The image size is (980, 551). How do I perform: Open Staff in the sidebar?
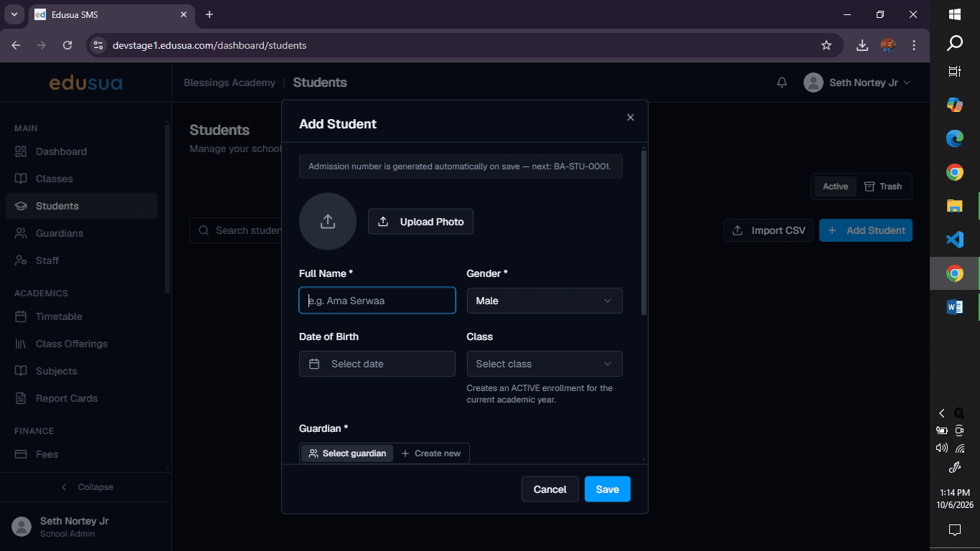[81, 260]
